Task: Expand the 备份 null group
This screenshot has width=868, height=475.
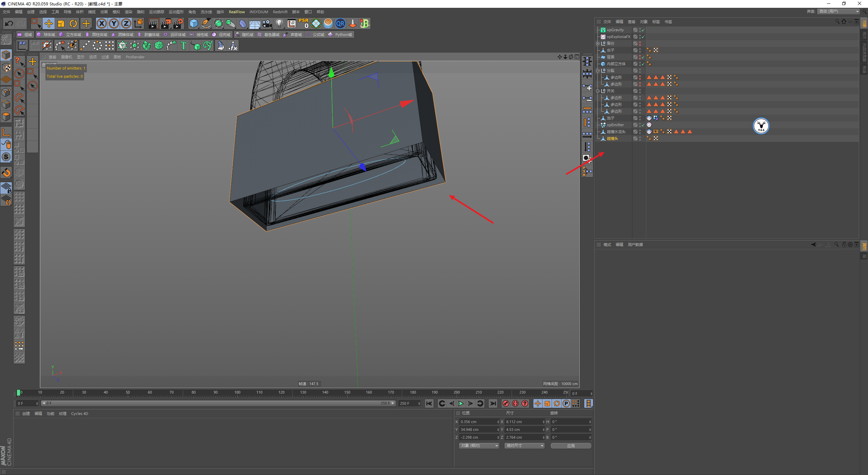Action: (598, 43)
